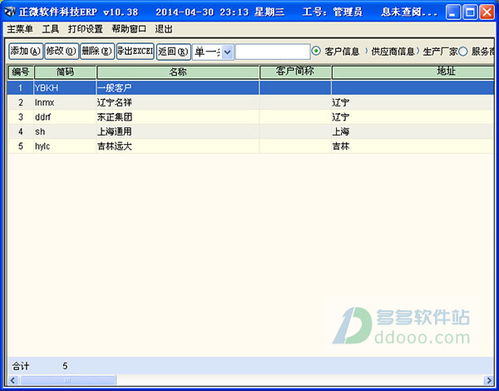Select the YBKH code cell
499x391 pixels.
65,88
